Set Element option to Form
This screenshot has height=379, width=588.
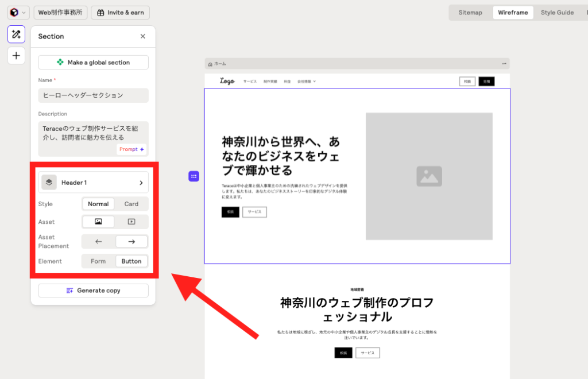98,261
